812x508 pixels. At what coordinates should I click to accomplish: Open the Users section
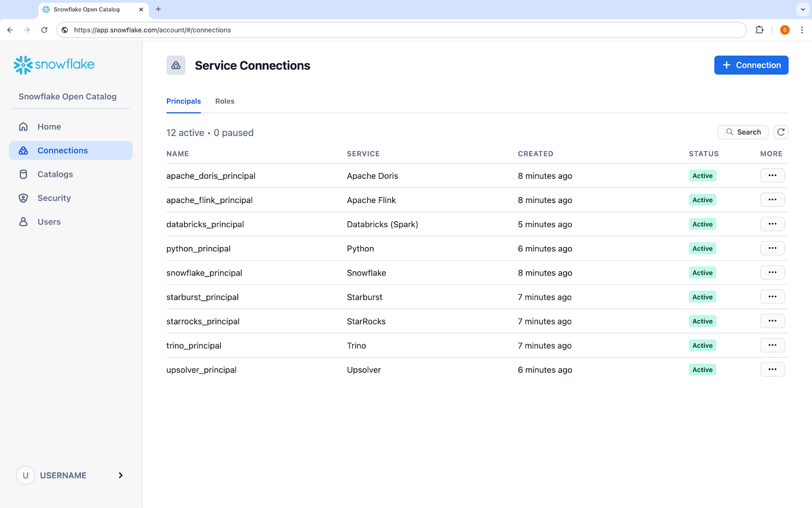click(x=49, y=221)
